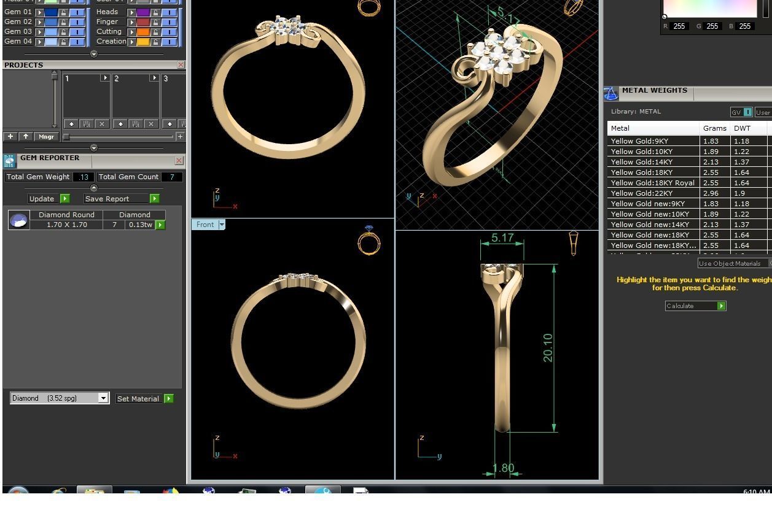Click ring view icon in Right viewport

pos(573,243)
